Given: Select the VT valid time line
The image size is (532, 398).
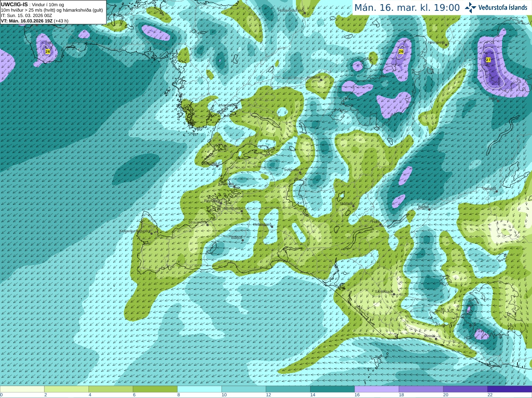Looking at the screenshot, I should pos(34,21).
